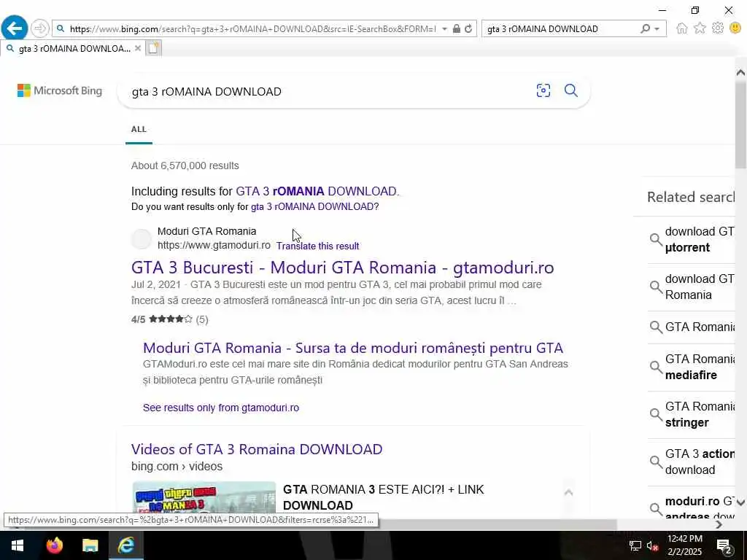
Task: Click the horizontal scrollbar right arrow
Action: click(719, 524)
